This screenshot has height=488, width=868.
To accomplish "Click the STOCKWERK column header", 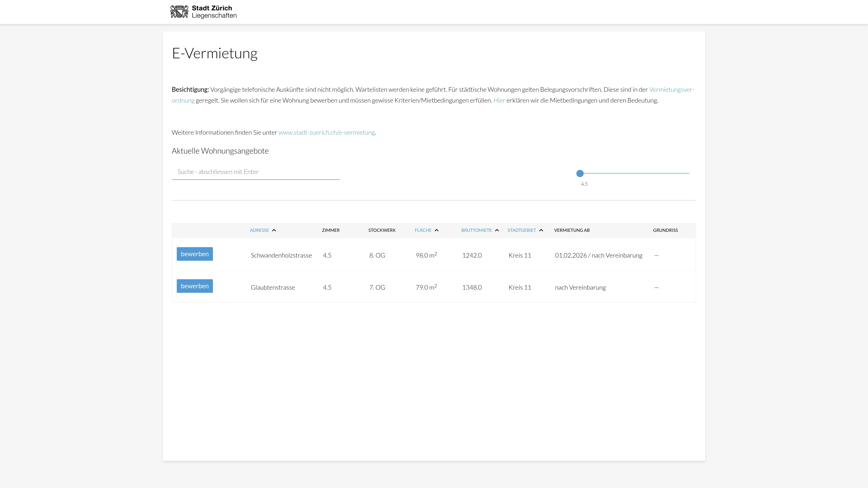I will (x=382, y=230).
